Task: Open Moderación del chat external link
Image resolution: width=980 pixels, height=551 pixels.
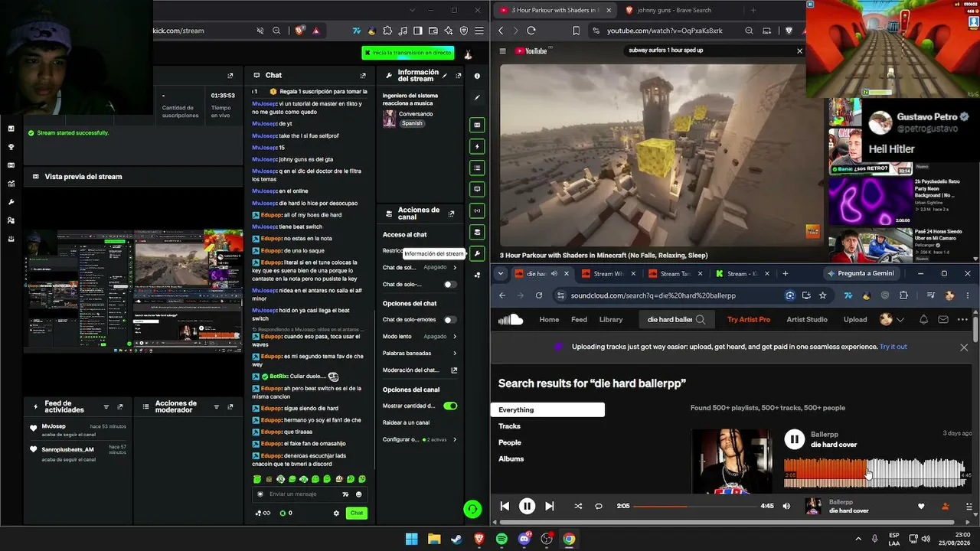Action: pyautogui.click(x=454, y=370)
